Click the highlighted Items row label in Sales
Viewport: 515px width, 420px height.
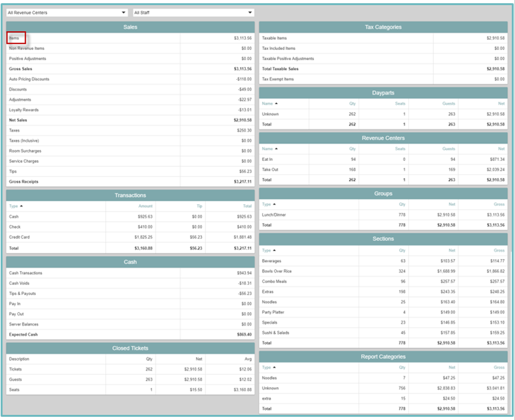(15, 38)
